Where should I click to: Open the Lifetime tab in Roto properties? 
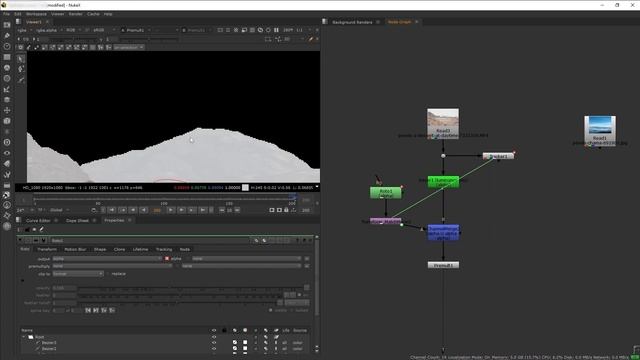(140, 249)
